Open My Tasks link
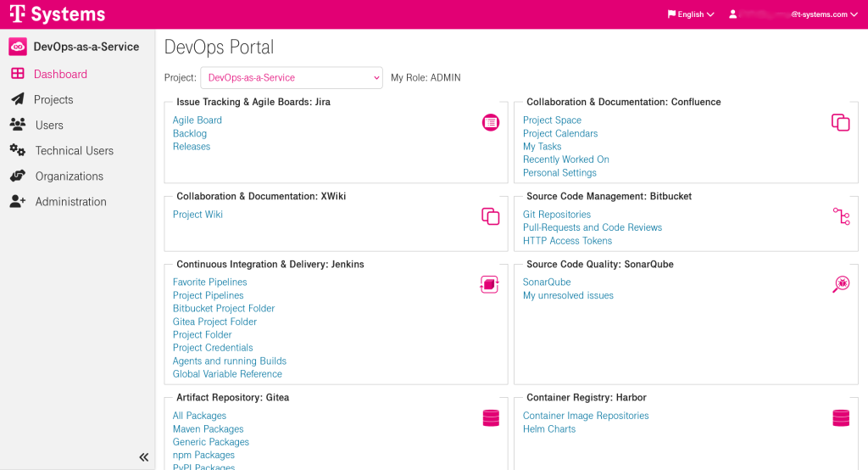This screenshot has width=868, height=470. (542, 146)
